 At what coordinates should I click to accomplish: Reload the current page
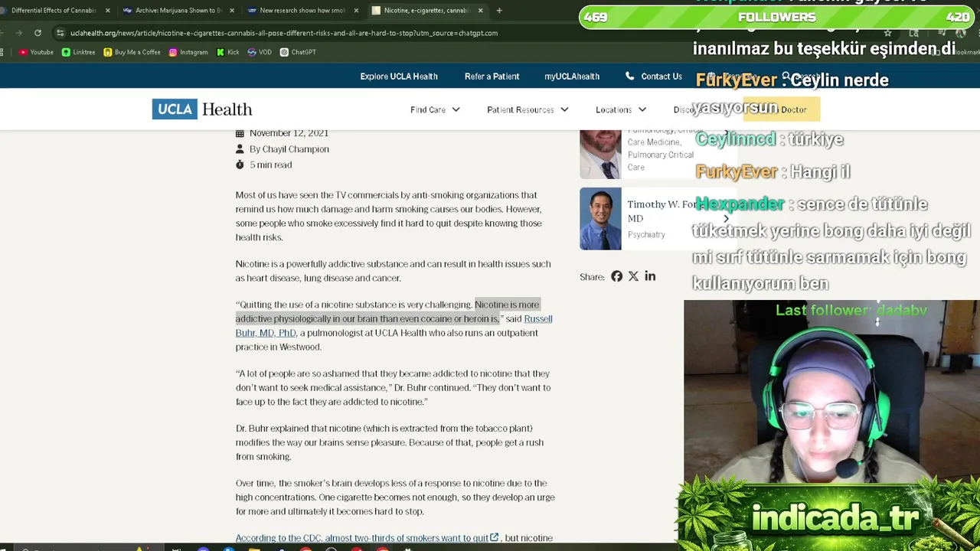[x=38, y=33]
